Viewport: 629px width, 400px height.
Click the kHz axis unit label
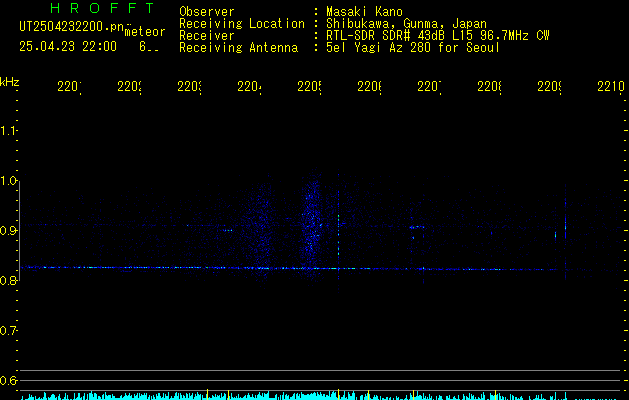[x=10, y=82]
